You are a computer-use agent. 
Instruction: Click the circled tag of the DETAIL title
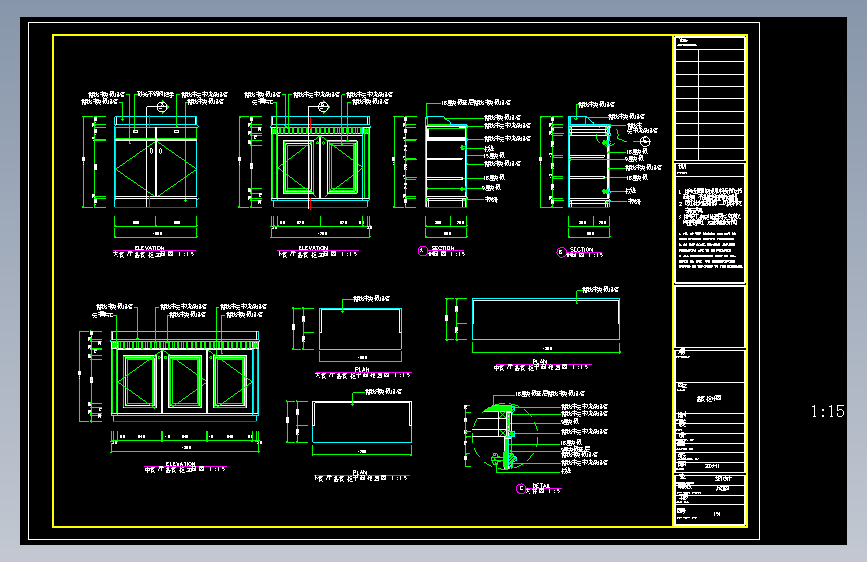520,488
